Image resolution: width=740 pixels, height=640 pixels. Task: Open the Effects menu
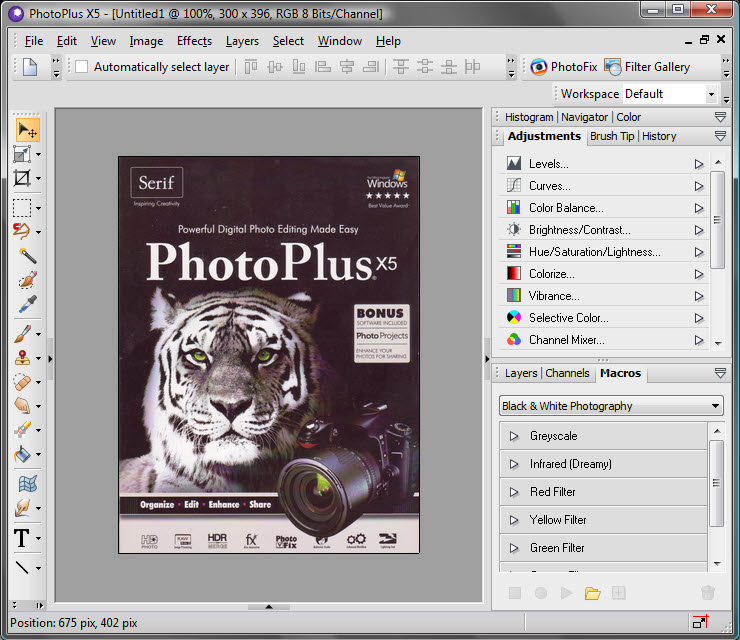[194, 41]
